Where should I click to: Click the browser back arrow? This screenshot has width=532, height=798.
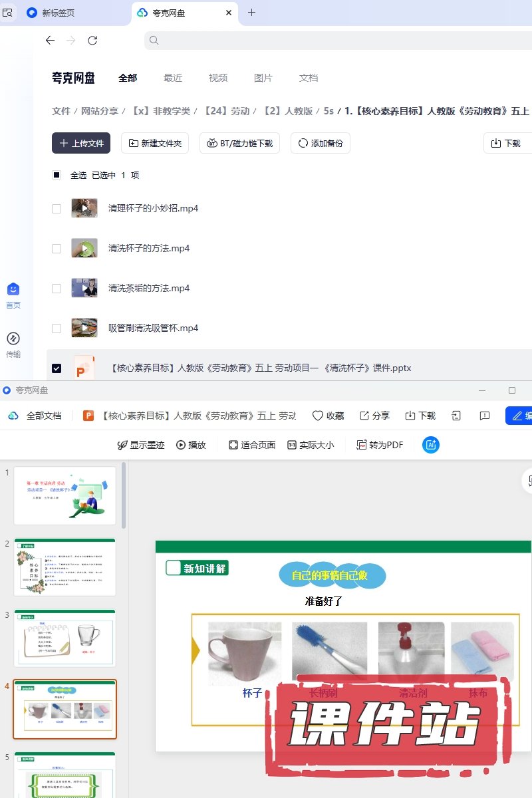(x=50, y=41)
